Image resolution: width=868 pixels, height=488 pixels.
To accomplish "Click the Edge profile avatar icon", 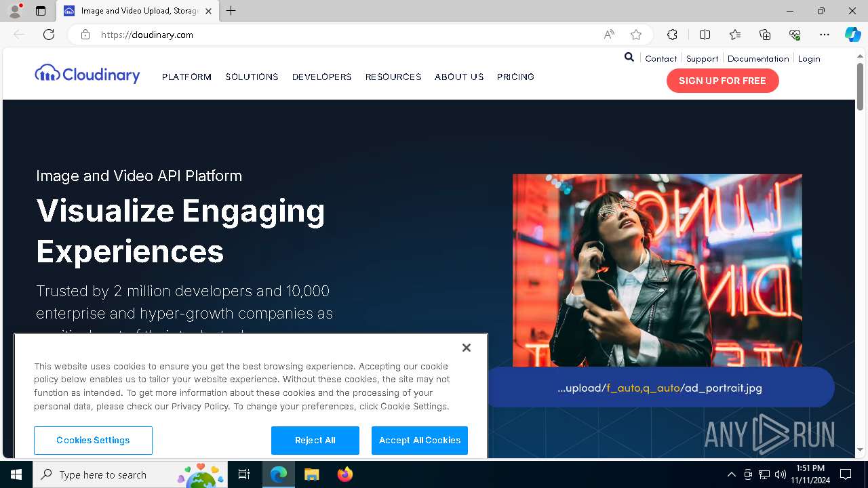I will pyautogui.click(x=15, y=11).
